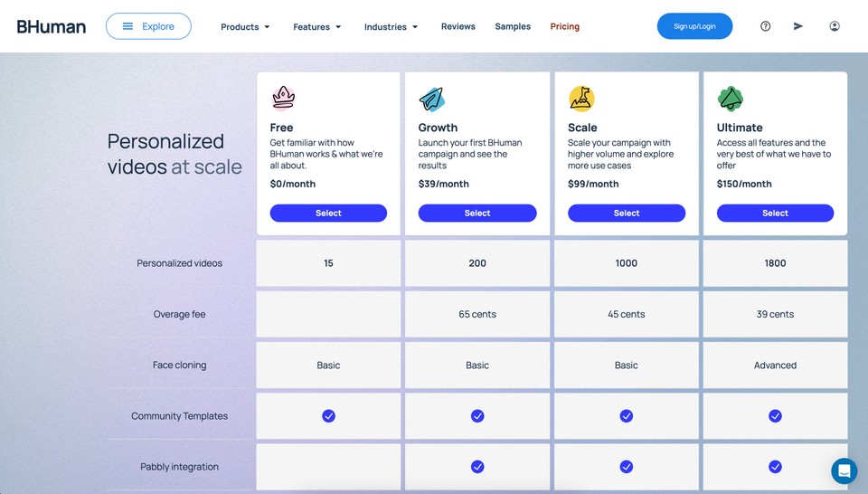
Task: Click the 'Free' plan title
Action: 281,128
